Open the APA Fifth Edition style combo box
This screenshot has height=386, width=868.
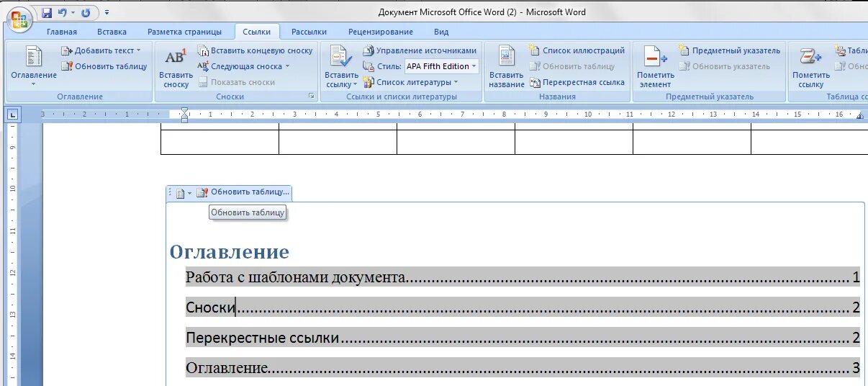pyautogui.click(x=441, y=66)
